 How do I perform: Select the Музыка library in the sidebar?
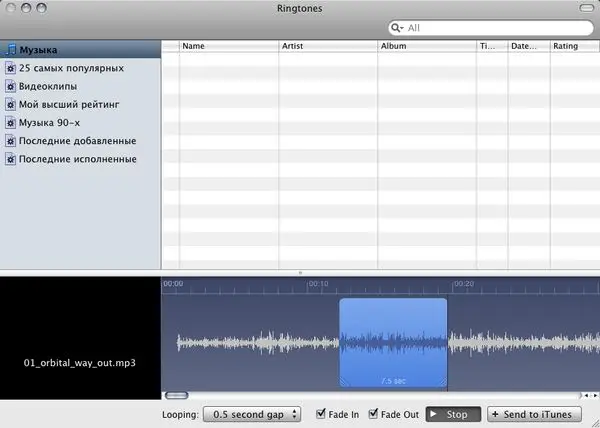pos(80,50)
